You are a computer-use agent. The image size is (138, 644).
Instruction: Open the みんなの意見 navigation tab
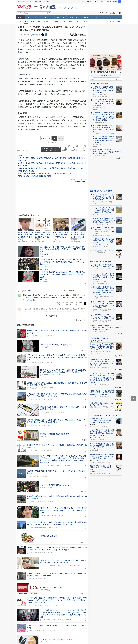tap(73, 17)
